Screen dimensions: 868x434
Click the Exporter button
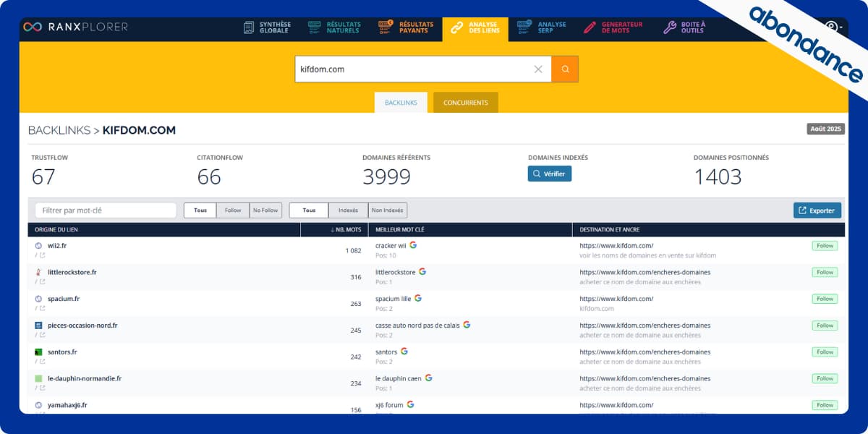(x=817, y=210)
